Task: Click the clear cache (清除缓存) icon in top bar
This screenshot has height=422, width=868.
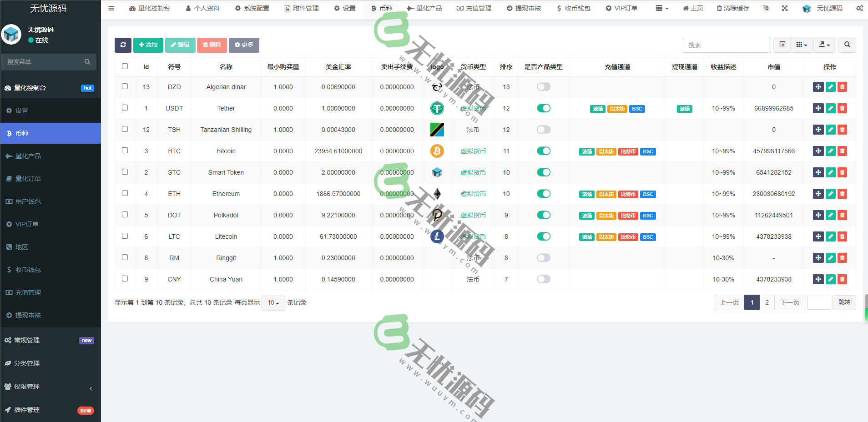Action: (x=732, y=8)
